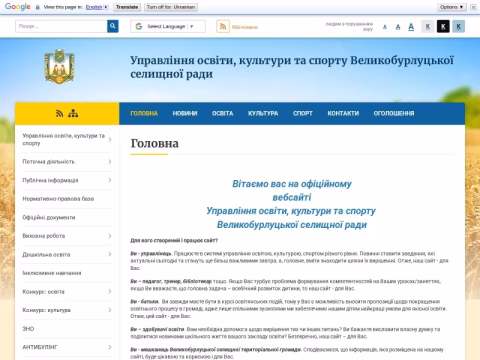Click Turn off for: Ukrainian button
This screenshot has width=480, height=360.
[171, 7]
